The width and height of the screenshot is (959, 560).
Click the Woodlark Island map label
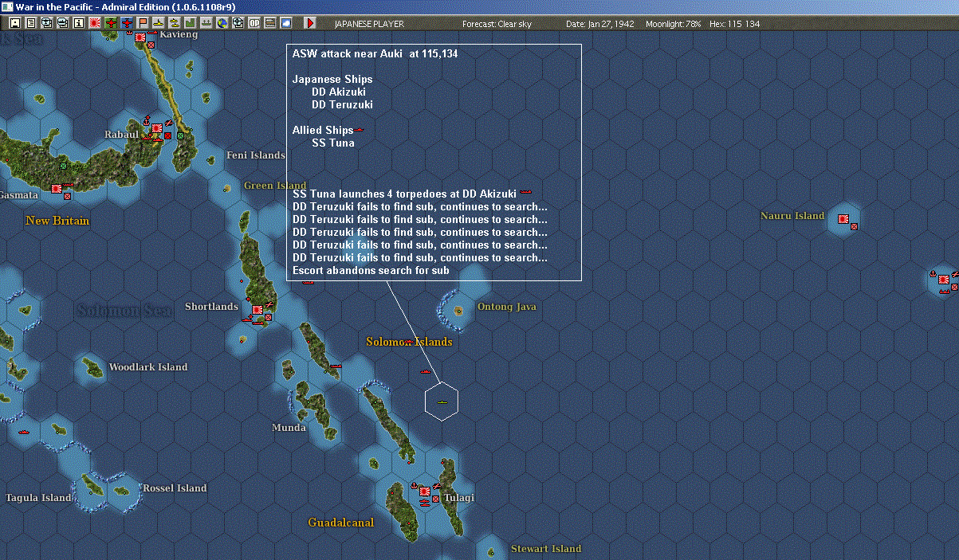click(x=148, y=367)
